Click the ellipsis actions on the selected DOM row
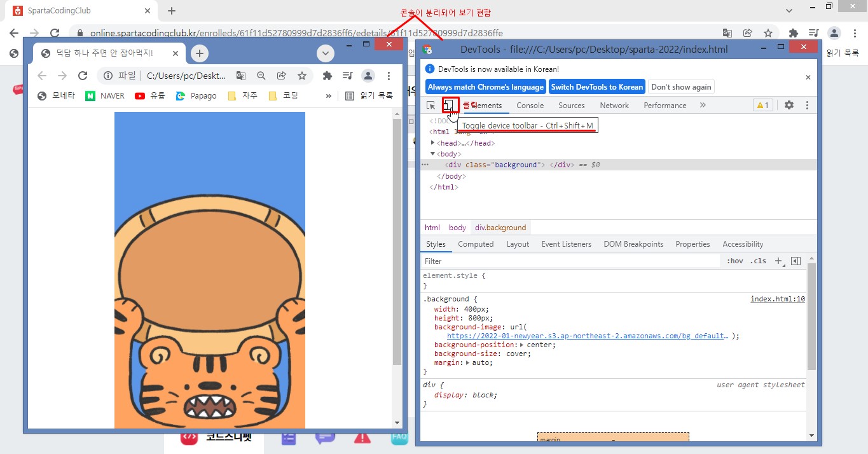Screen dimensions: 868x454 point(425,165)
